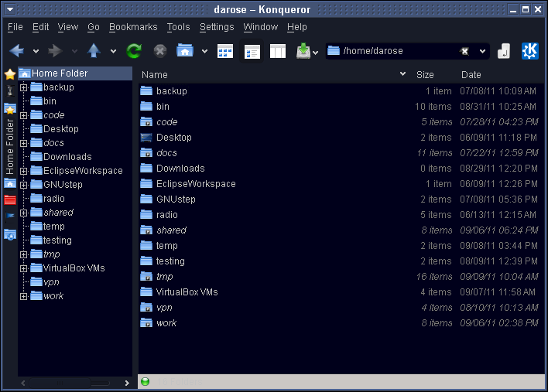The height and width of the screenshot is (392, 548).
Task: Click sidebar scrollbar right arrow
Action: pos(127,383)
